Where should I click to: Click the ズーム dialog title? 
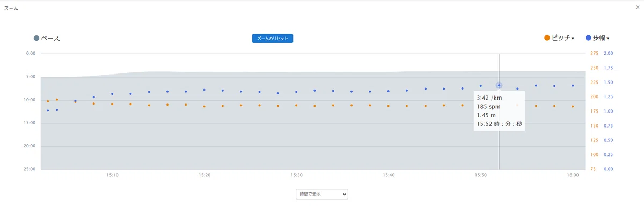(x=11, y=8)
